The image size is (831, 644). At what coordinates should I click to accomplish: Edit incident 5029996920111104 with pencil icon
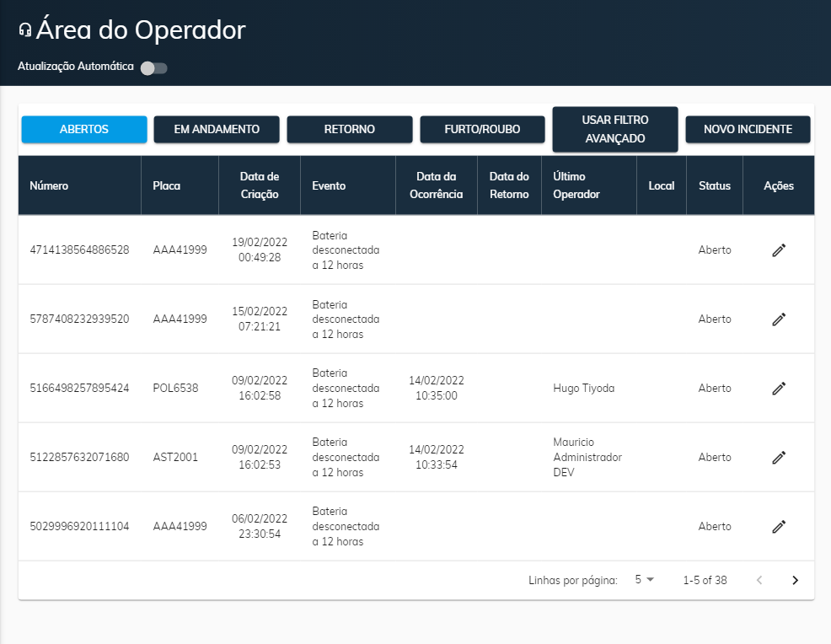pyautogui.click(x=779, y=526)
